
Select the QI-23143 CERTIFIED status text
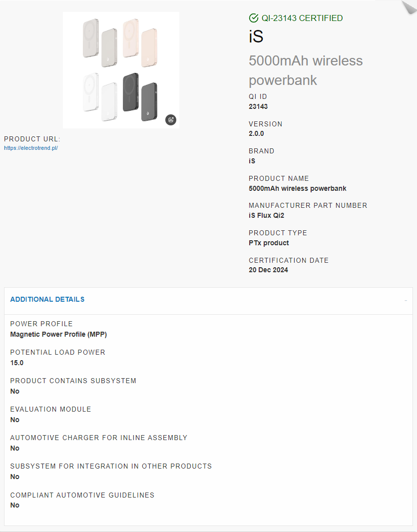pos(302,18)
